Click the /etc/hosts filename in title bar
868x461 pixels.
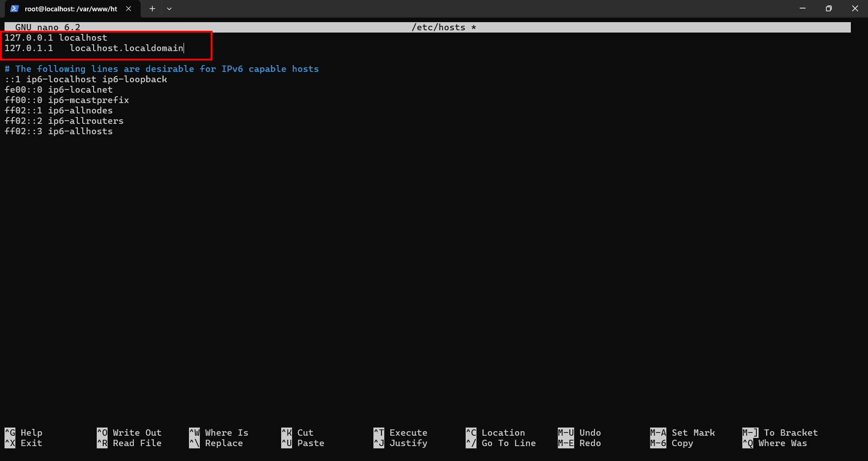[x=438, y=27]
